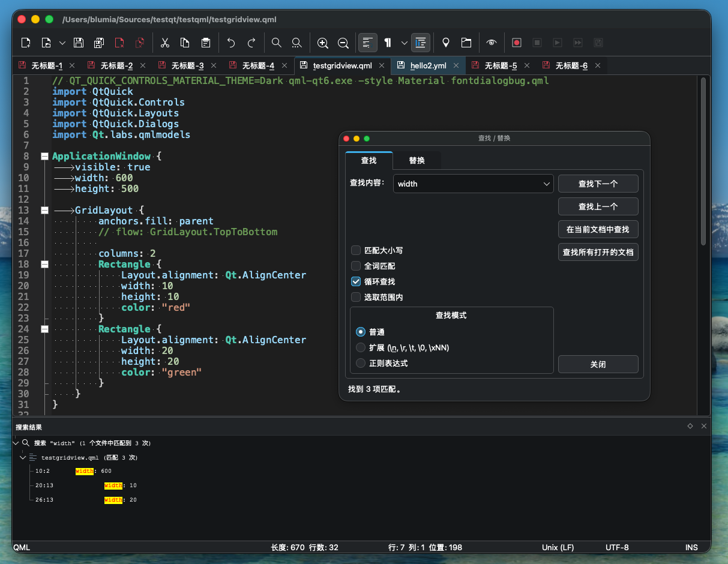Click the pin marker toolbar icon
This screenshot has width=728, height=564.
coord(446,43)
